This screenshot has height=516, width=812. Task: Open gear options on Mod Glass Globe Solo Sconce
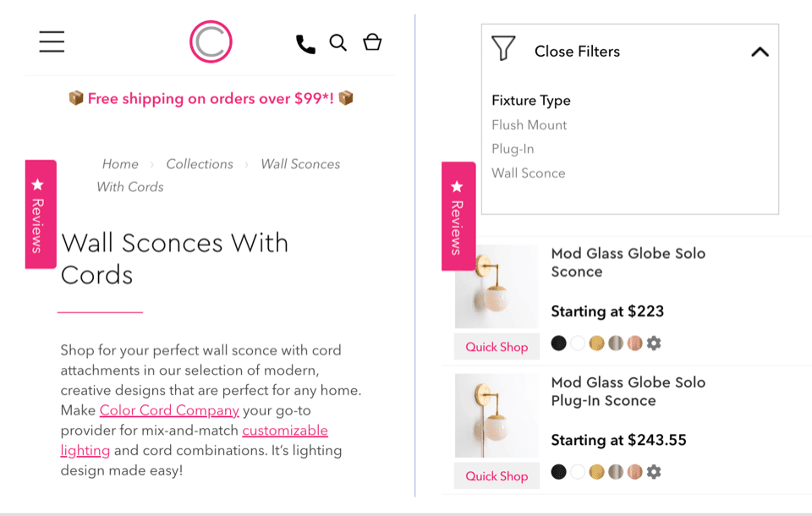pos(653,343)
